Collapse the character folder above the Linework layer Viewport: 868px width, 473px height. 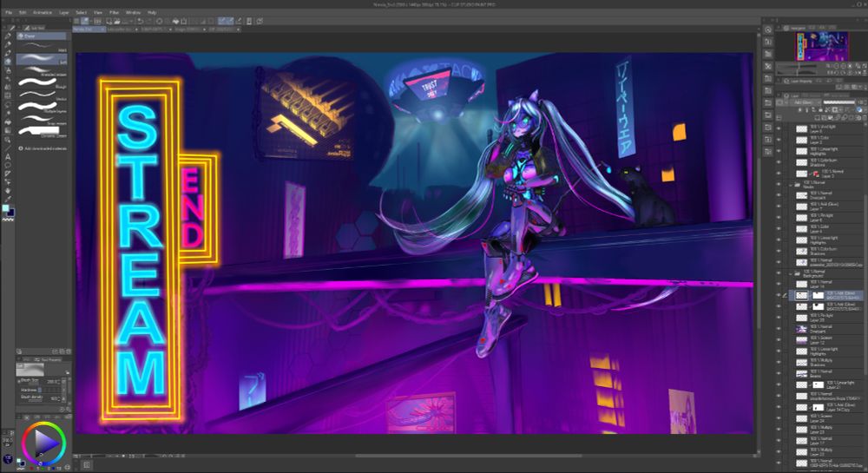(791, 184)
